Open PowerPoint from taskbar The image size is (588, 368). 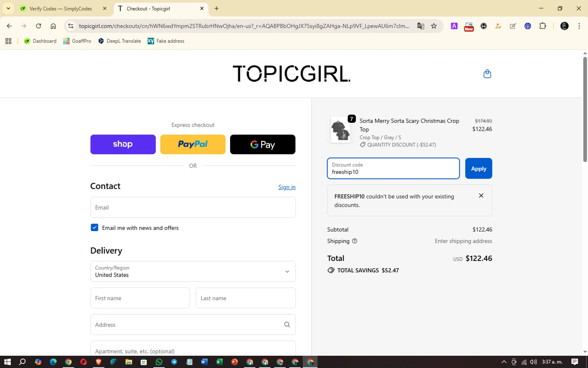(234, 362)
